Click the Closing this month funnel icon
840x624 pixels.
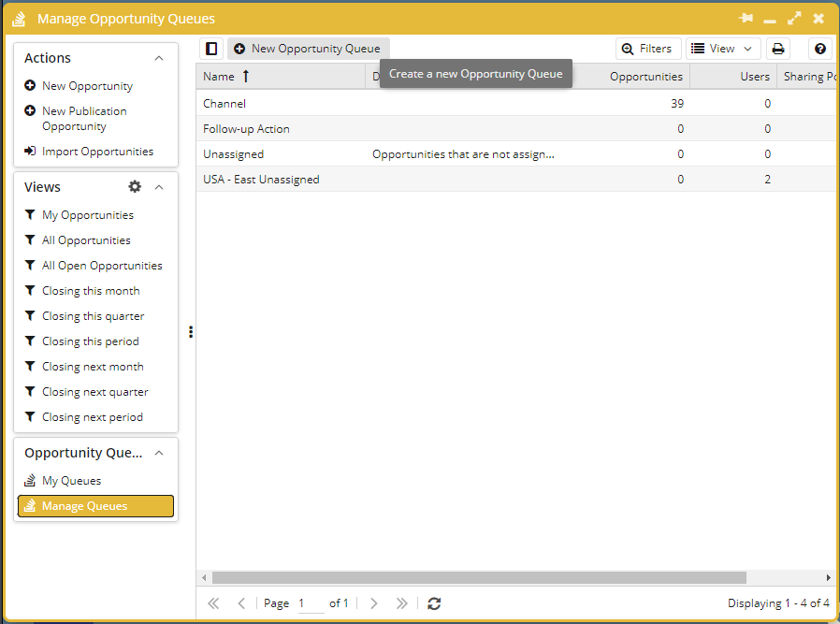click(29, 290)
